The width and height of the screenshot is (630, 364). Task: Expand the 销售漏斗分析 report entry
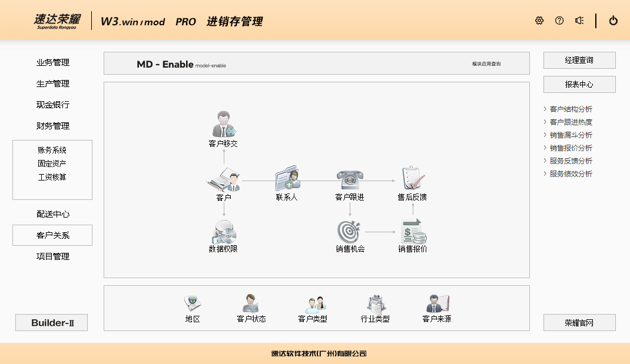[x=571, y=135]
